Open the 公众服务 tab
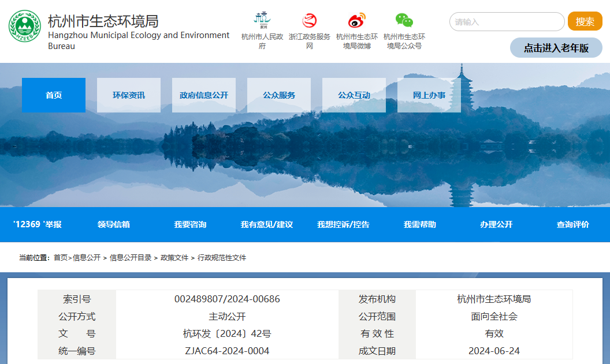Viewport: 610px width, 364px height. point(278,95)
